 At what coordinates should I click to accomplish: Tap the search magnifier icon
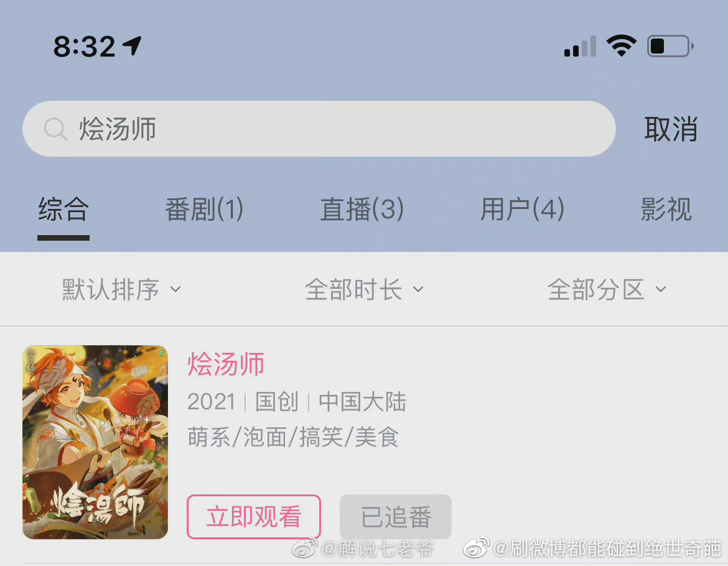click(x=56, y=129)
